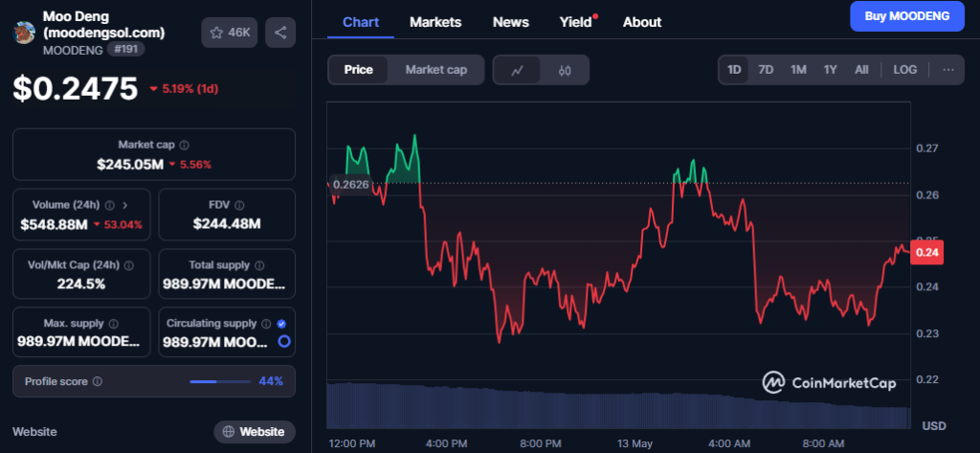Screen dimensions: 980x453
Task: Click the verified circulating supply badge
Action: coord(281,324)
